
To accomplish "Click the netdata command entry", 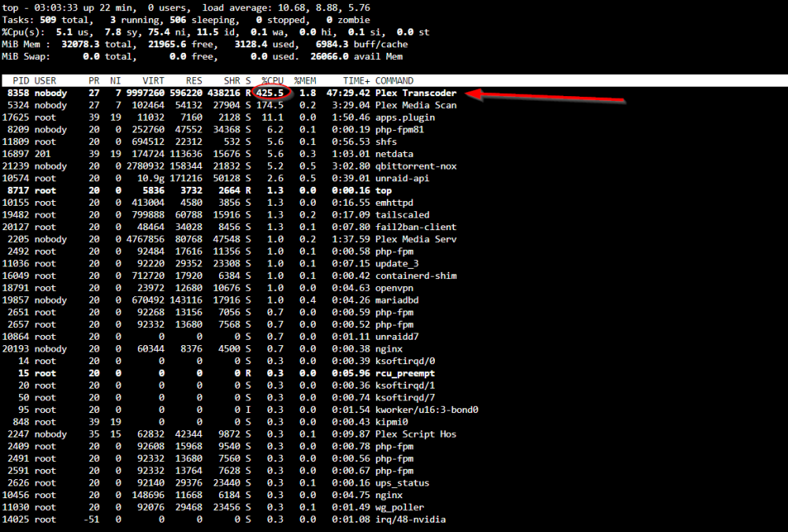I will tap(394, 154).
